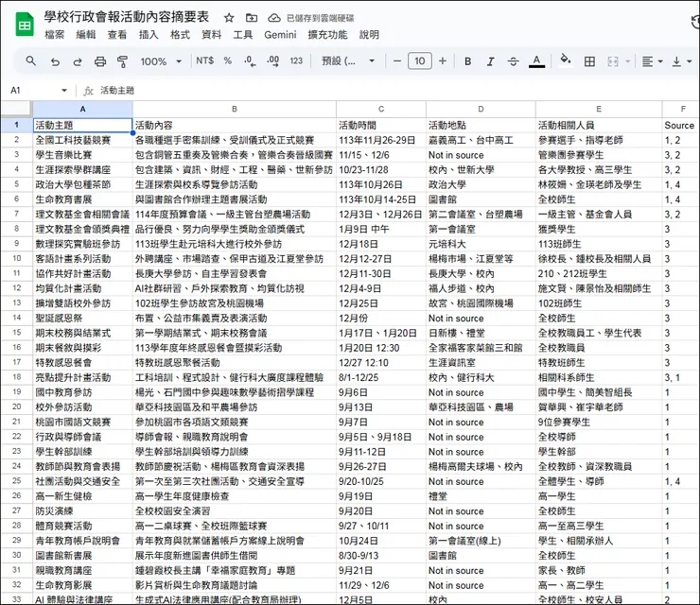This screenshot has height=605, width=700.
Task: Open the search menus magnifier
Action: pos(31,61)
